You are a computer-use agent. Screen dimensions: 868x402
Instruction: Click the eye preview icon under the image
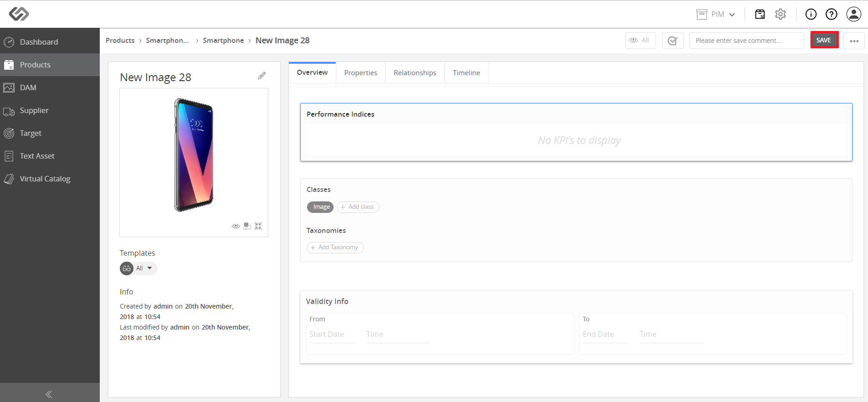coord(236,226)
